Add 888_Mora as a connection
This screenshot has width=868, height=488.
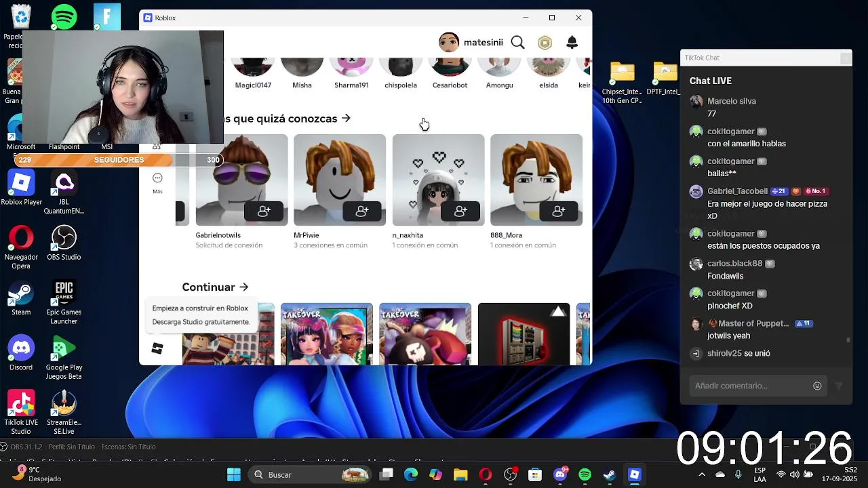pos(559,211)
